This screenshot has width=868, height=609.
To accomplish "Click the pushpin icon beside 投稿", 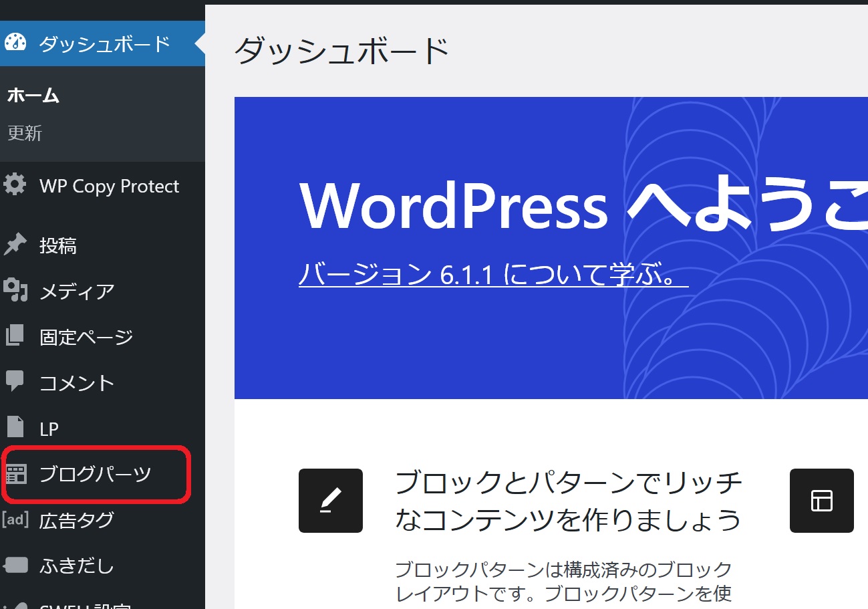I will [15, 245].
